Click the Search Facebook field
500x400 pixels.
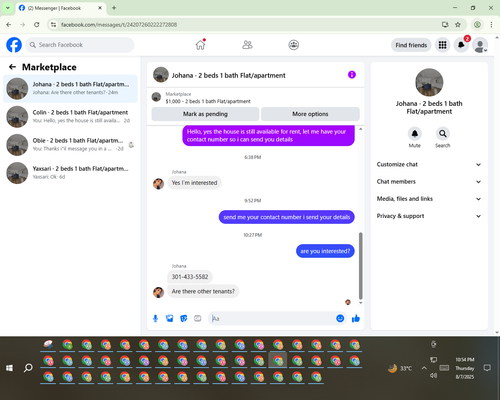(x=80, y=45)
